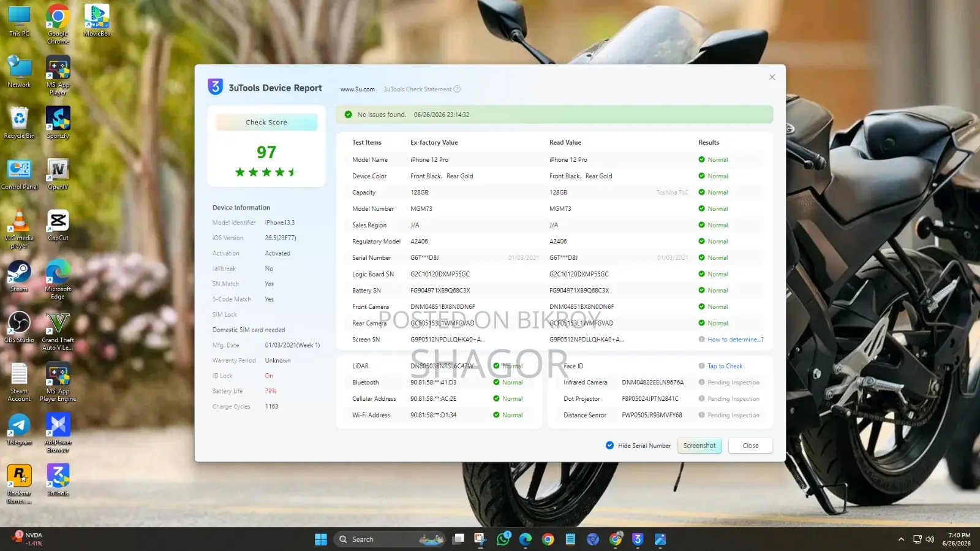This screenshot has height=551, width=980.
Task: Open Google Chrome desktop shortcut
Action: click(x=58, y=25)
